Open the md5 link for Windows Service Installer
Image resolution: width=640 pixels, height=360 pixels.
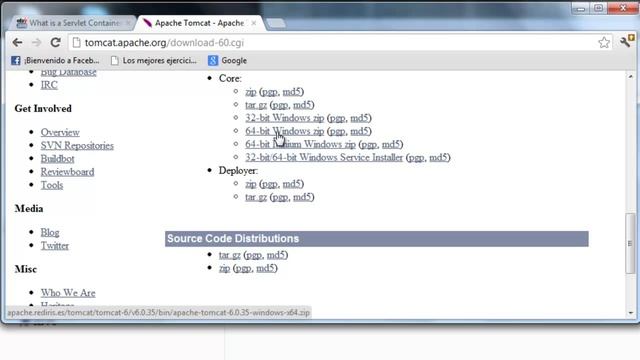click(438, 158)
